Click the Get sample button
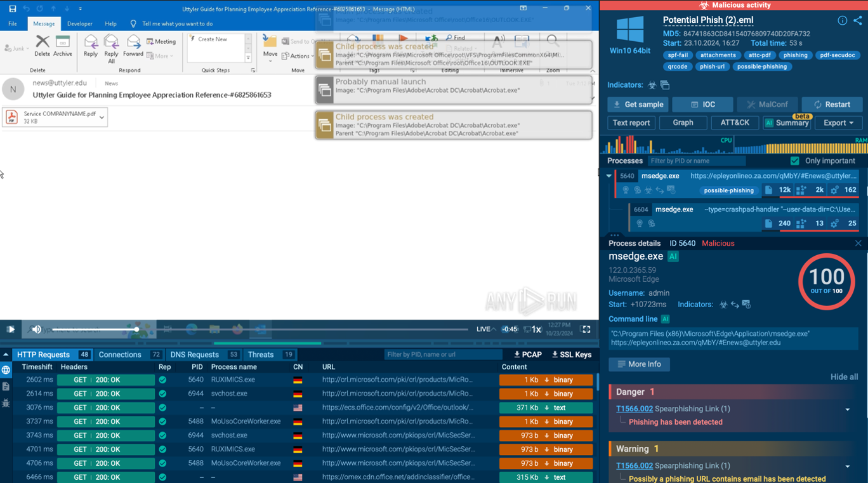 (638, 104)
